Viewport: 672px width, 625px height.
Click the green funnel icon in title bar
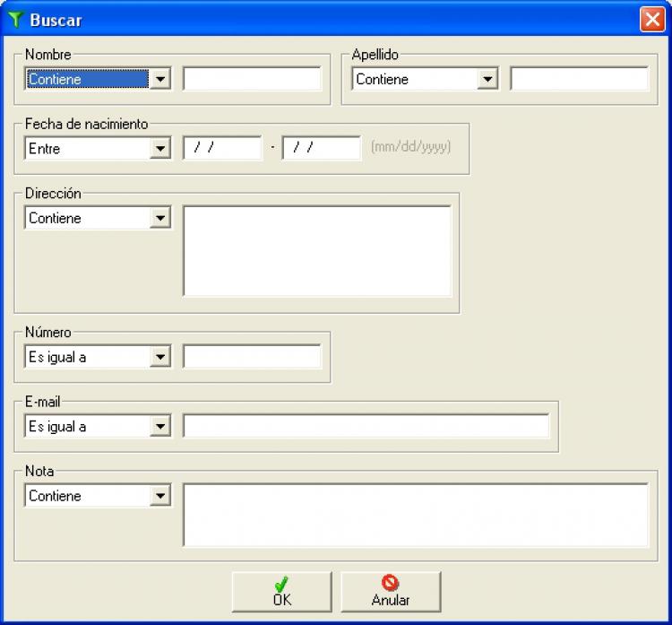[15, 20]
